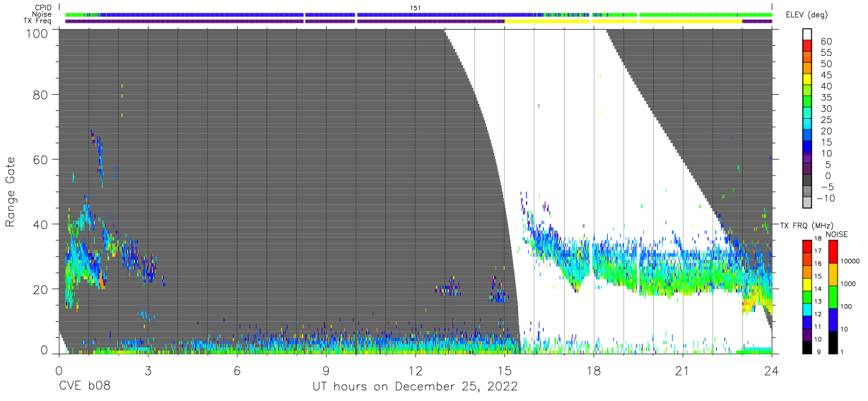Click the '35' label on the ELEV colorbar
The height and width of the screenshot is (401, 868).
coord(827,98)
